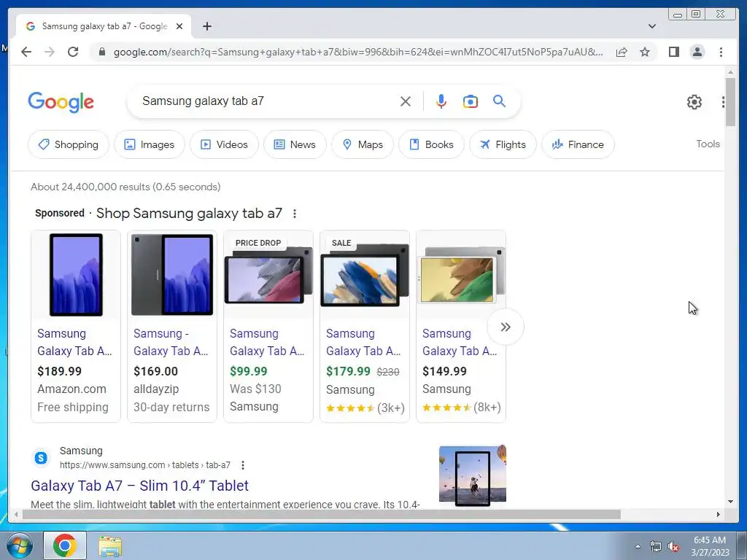Click the browser forward arrow
This screenshot has width=747, height=560.
pos(50,52)
